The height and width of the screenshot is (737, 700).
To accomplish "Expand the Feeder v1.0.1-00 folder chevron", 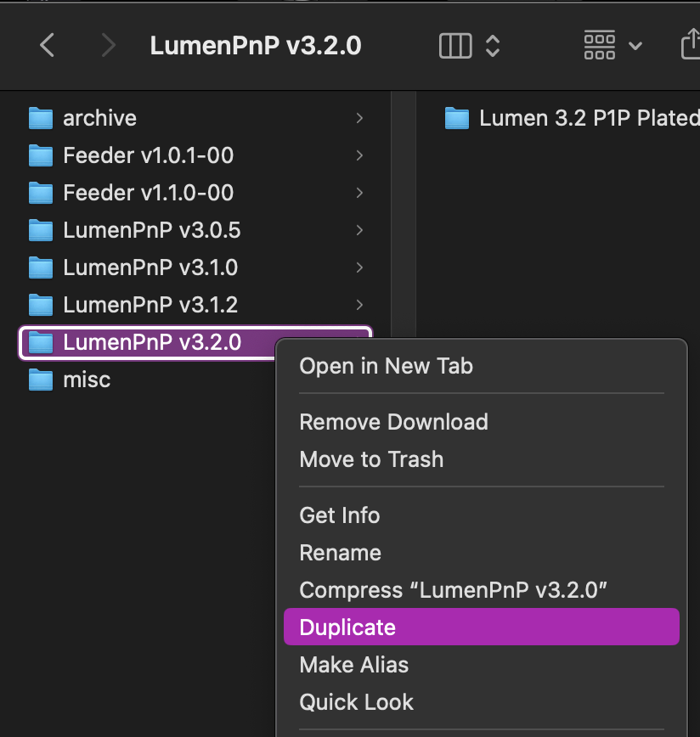I will [x=360, y=155].
